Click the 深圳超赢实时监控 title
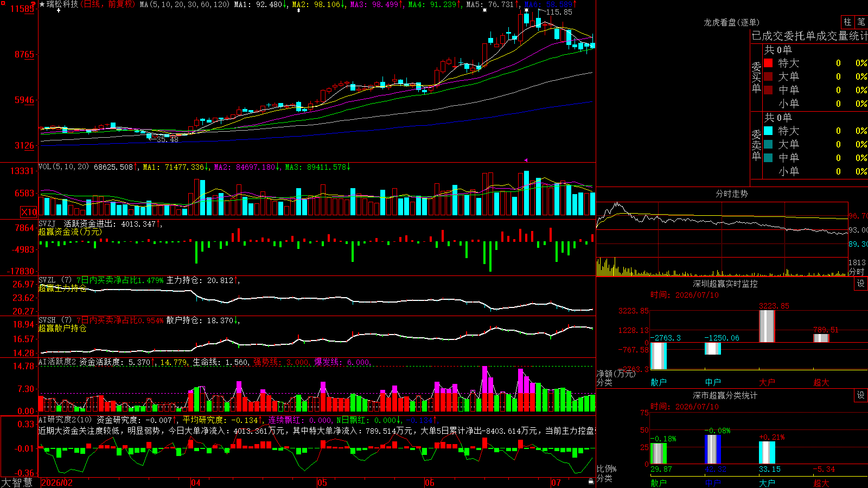This screenshot has width=868, height=488. coord(725,284)
